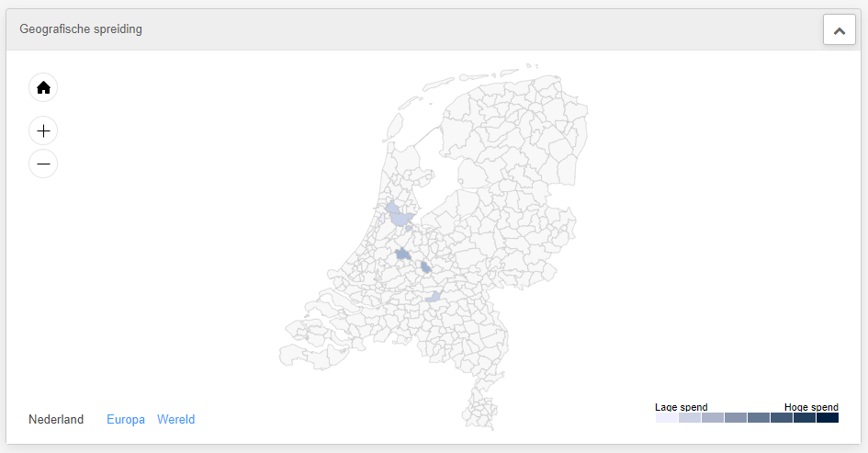This screenshot has width=868, height=453.
Task: Click the sixth swatch in the spend legend
Action: coord(782,417)
